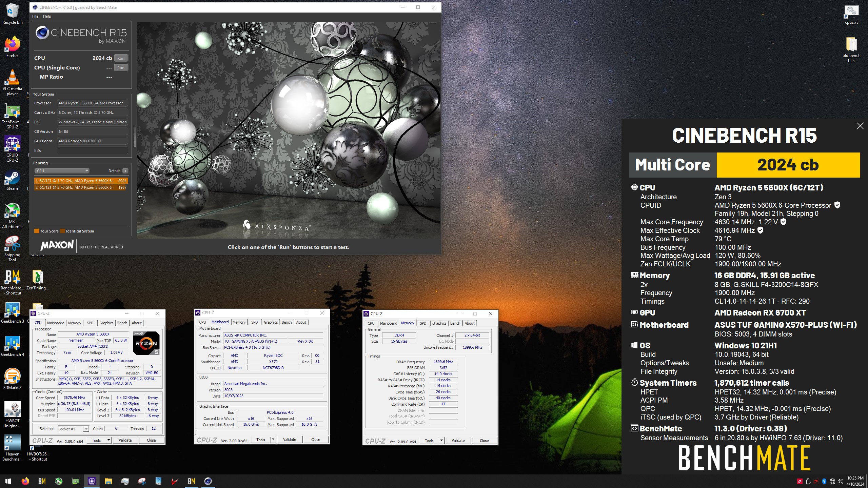Close the BenchMate result panel with X
This screenshot has width=868, height=488.
[x=860, y=126]
